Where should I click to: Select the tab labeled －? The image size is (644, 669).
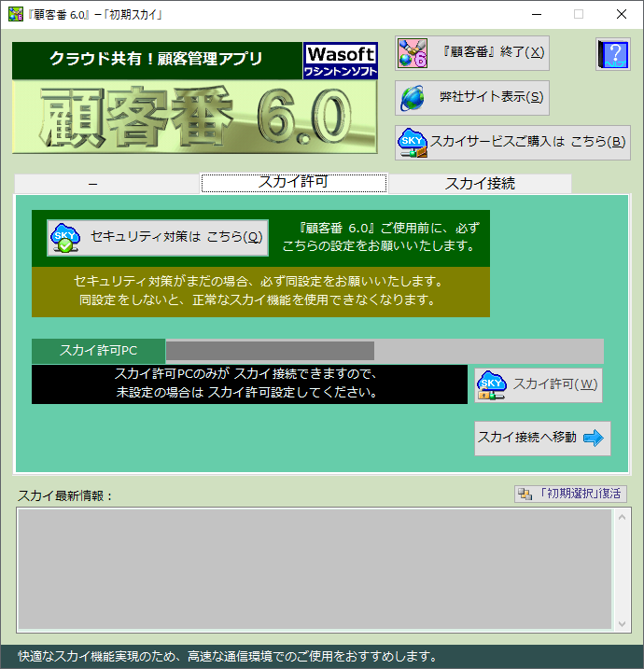point(107,184)
